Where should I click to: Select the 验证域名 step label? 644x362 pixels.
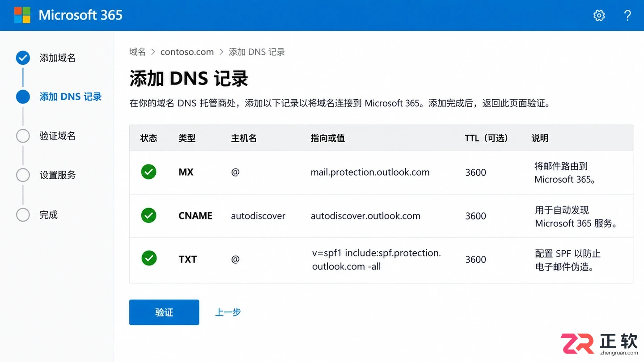tap(57, 136)
